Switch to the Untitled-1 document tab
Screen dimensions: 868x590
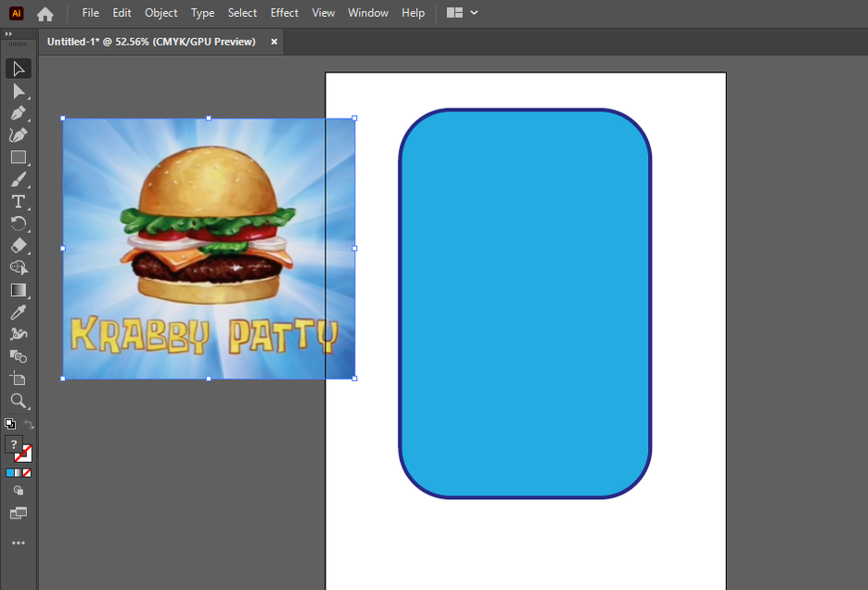pyautogui.click(x=151, y=42)
